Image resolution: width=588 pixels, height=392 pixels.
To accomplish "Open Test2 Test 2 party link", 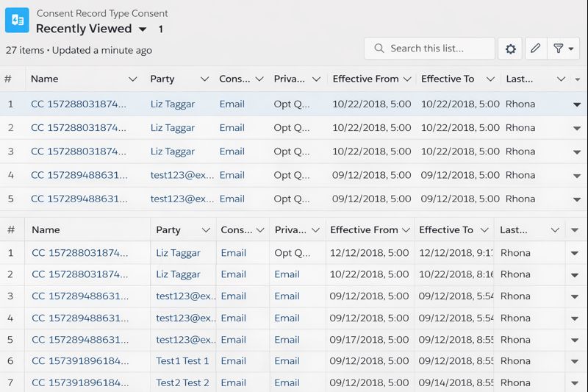I will (182, 382).
